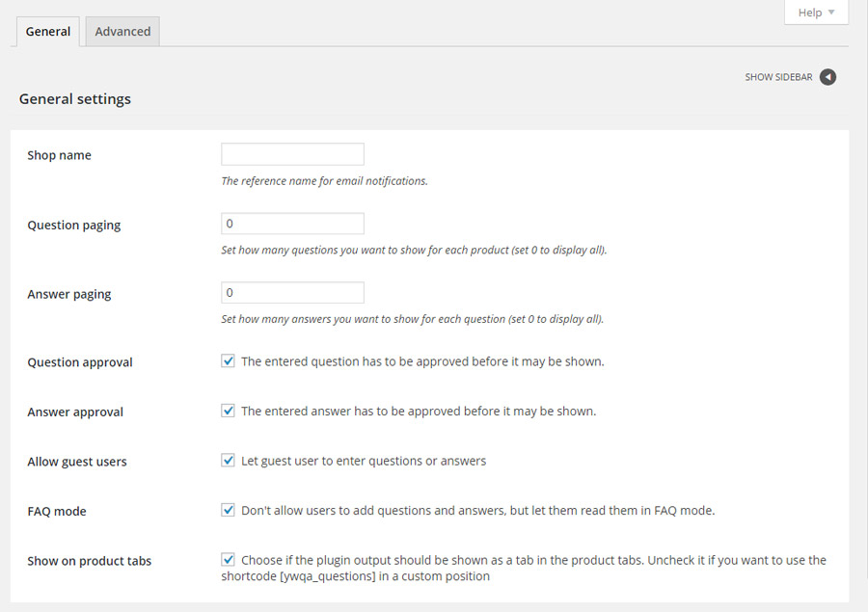868x612 pixels.
Task: Click the bold 'Show on product tabs' label
Action: click(x=90, y=561)
